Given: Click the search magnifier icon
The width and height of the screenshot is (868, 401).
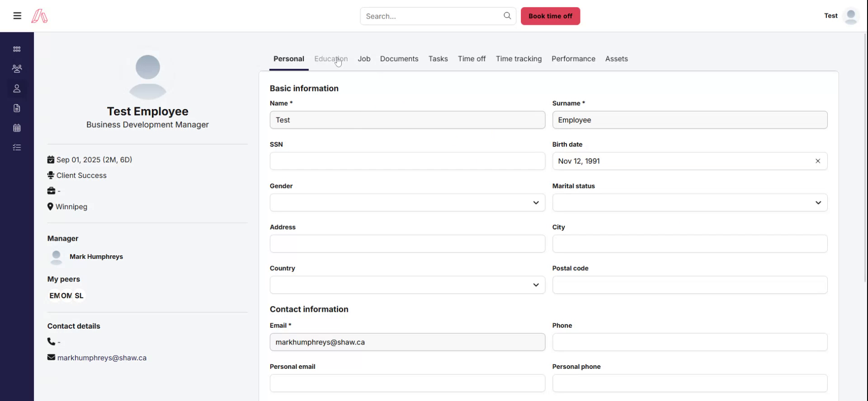Looking at the screenshot, I should click(507, 16).
